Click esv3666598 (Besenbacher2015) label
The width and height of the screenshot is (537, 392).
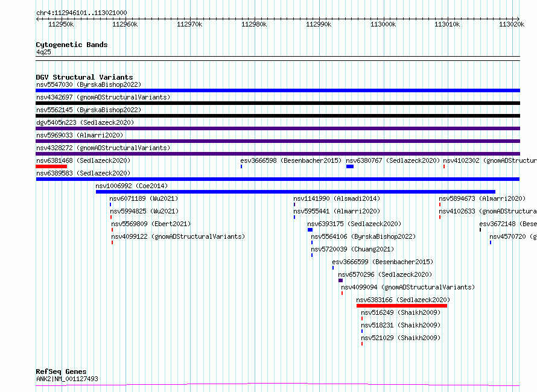(x=291, y=160)
